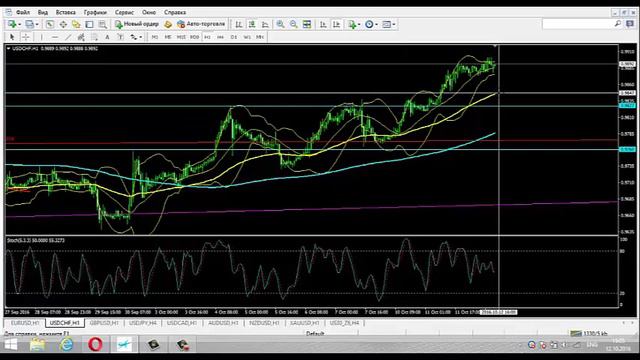Viewport: 640px width, 360px height.
Task: Select the cursor arrow tool
Action: (12, 37)
